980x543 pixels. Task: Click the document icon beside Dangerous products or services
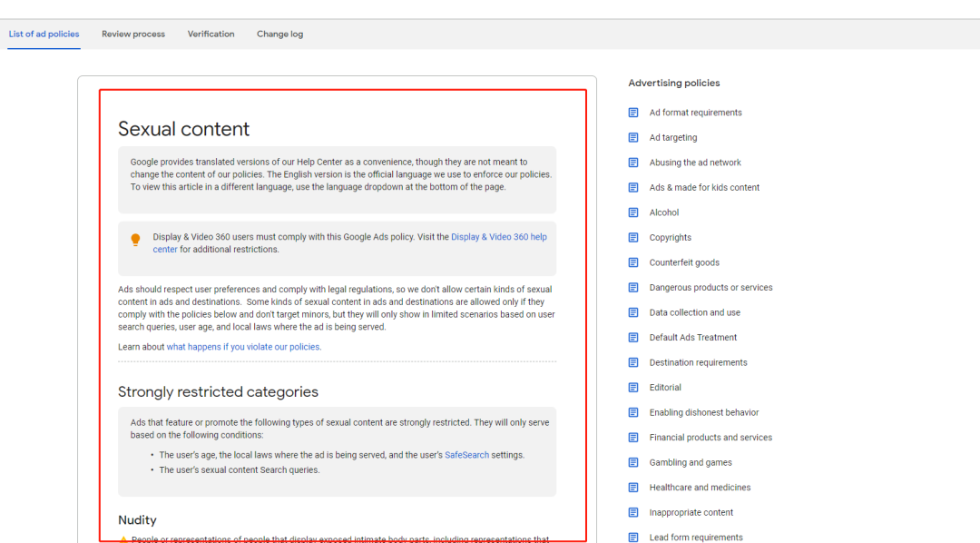[633, 288]
